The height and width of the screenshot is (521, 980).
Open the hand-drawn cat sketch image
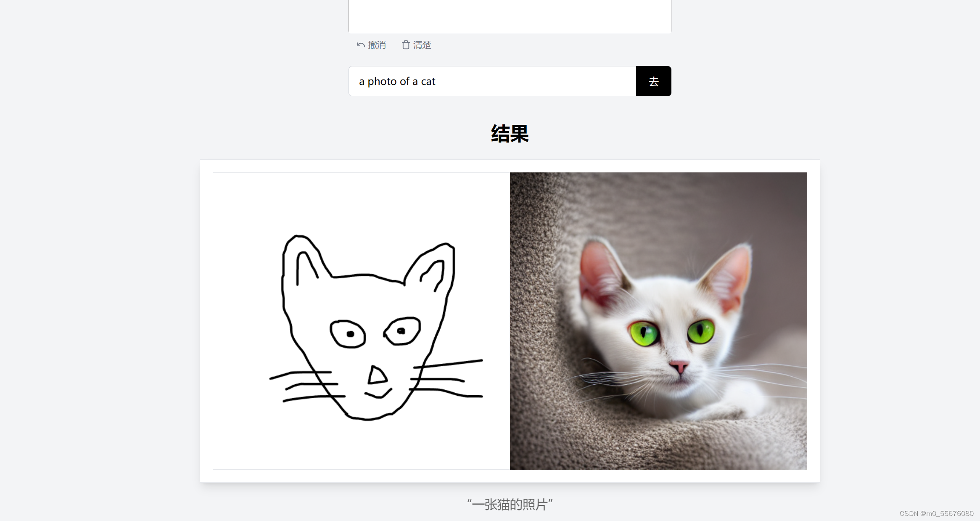point(361,321)
